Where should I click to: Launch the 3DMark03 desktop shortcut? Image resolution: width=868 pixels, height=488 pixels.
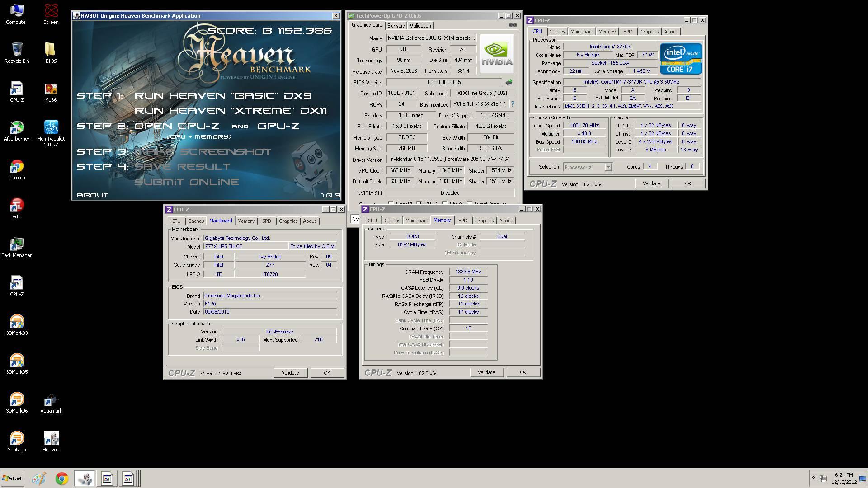pos(16,325)
